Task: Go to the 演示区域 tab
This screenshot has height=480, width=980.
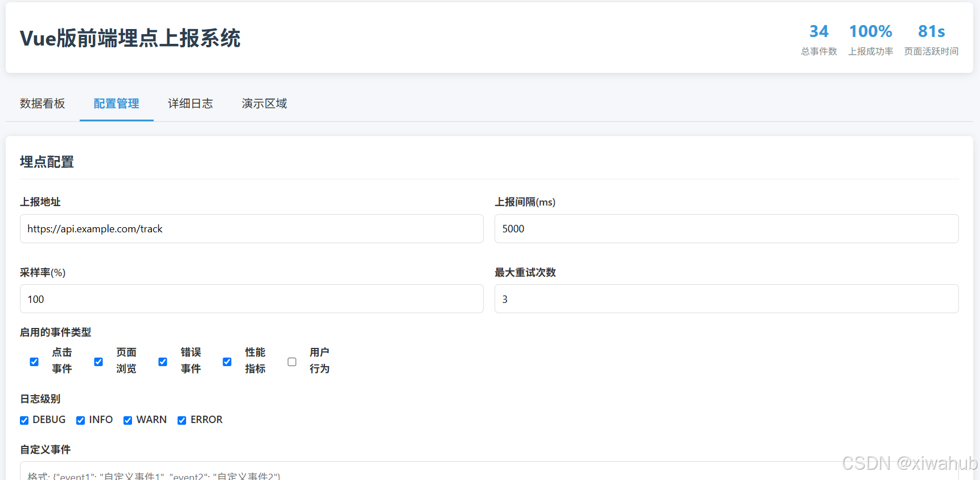Action: tap(265, 104)
